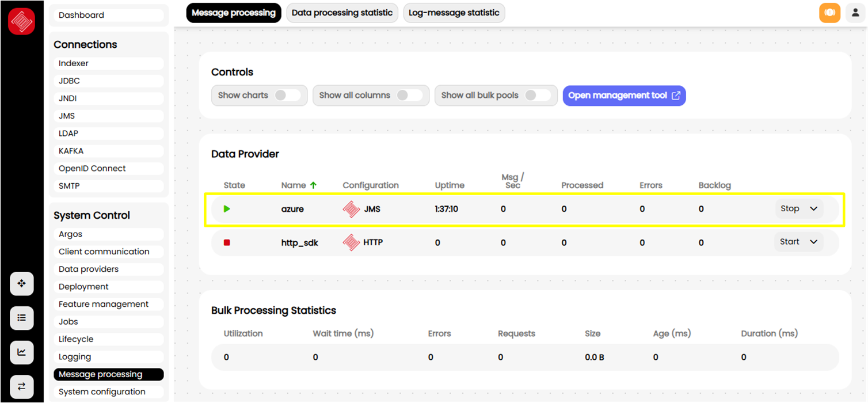Click the uptime value 1:37:10
The image size is (868, 403).
click(447, 209)
